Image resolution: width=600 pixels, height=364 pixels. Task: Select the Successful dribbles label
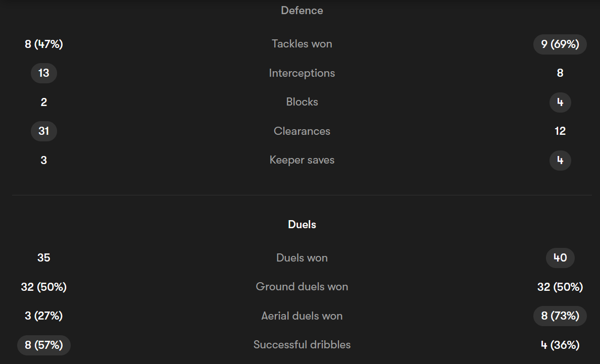(302, 345)
